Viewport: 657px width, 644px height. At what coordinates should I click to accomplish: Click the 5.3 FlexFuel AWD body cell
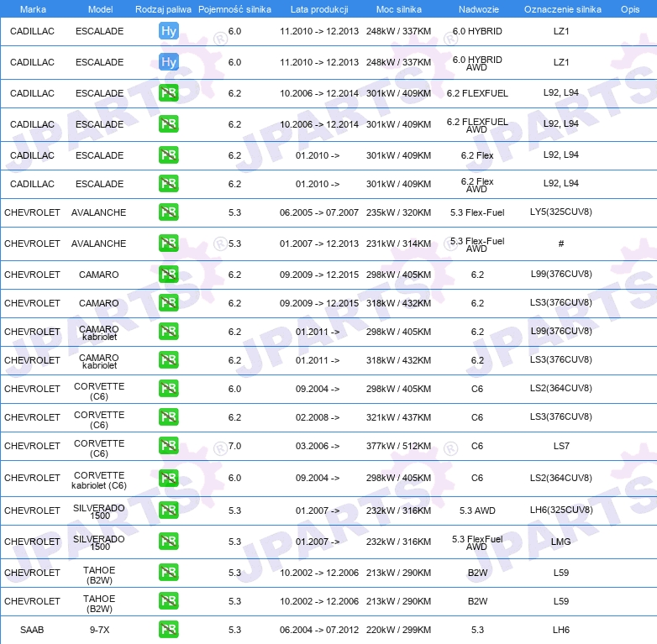point(477,542)
